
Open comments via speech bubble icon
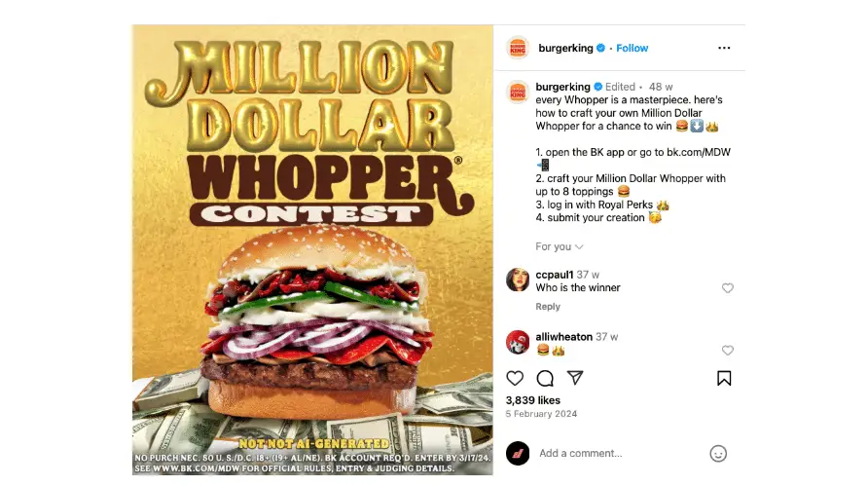tap(545, 378)
